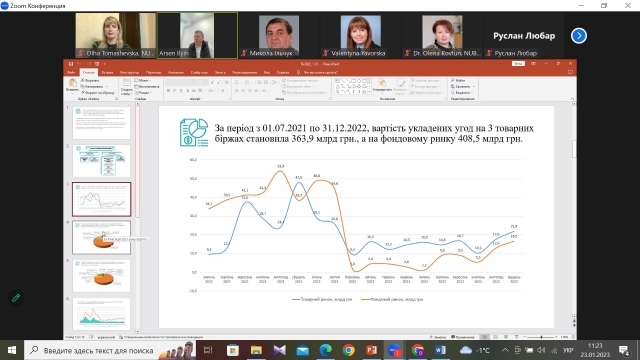640x360 pixels.
Task: Select Arsen Ilyin's video tile
Action: point(197,36)
